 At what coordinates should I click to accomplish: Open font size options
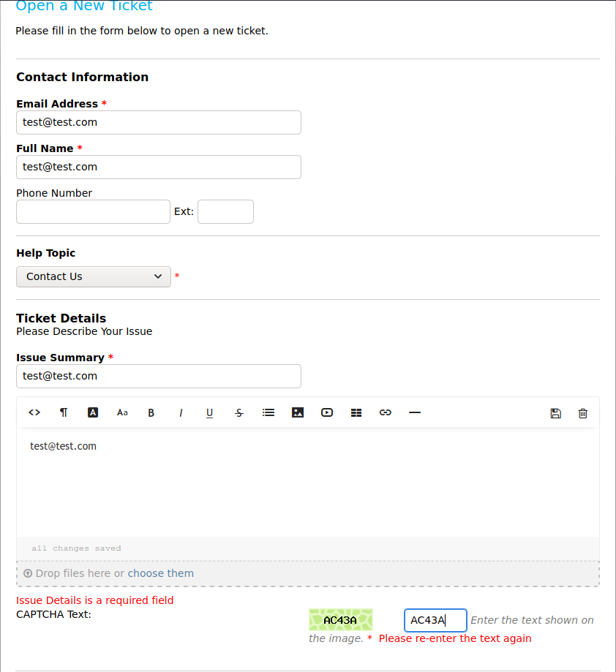coord(122,412)
